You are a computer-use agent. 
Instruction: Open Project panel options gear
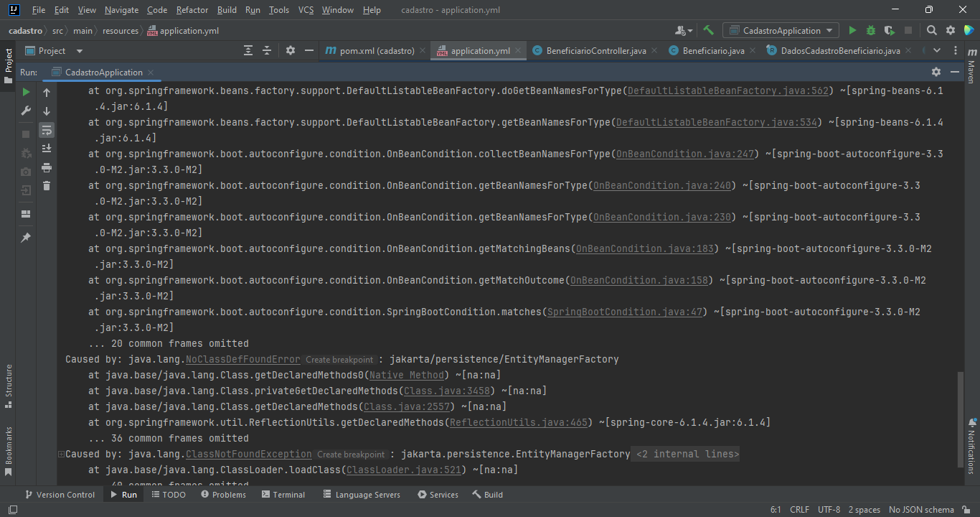click(x=291, y=50)
